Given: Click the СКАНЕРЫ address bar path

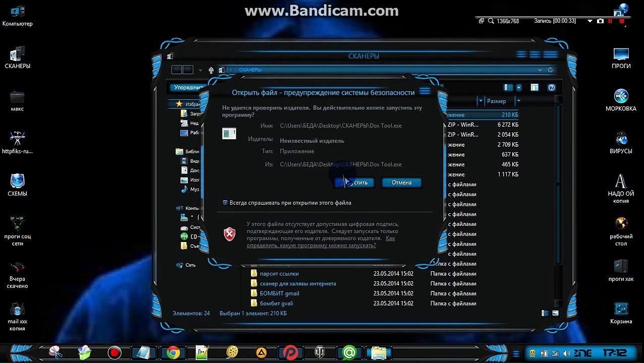Looking at the screenshot, I should [250, 70].
